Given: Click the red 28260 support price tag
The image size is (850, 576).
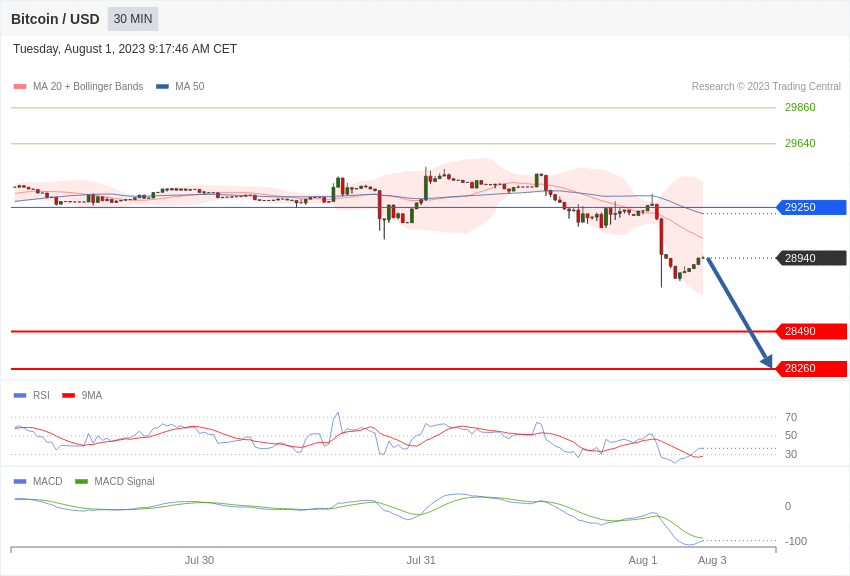Looking at the screenshot, I should point(812,368).
